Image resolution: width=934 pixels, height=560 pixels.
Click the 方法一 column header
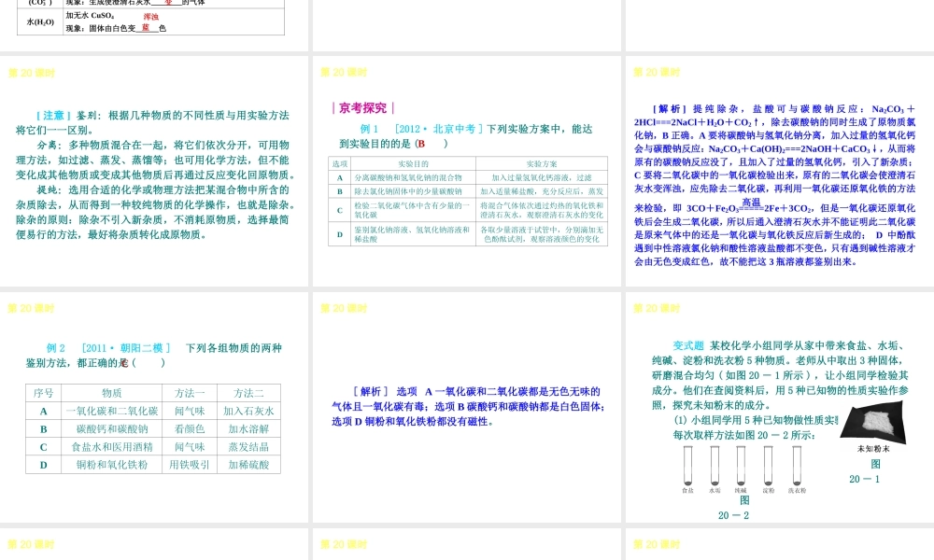pyautogui.click(x=190, y=393)
